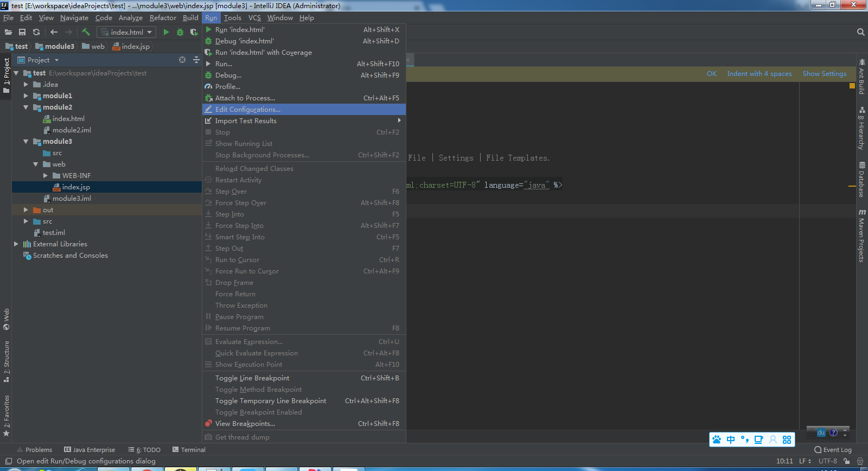Choose Profile... menu item
Viewport: 868px width, 471px height.
tap(304, 87)
